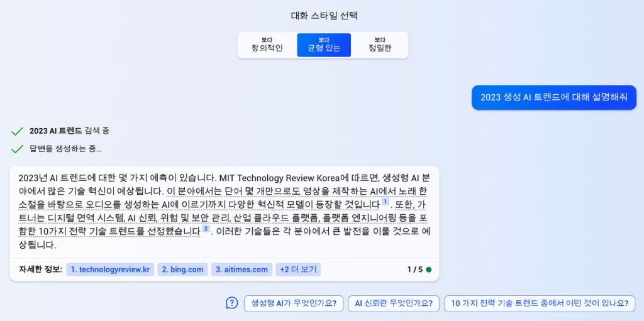Click the bold 2023 AI 트렌드 search term

click(x=55, y=131)
